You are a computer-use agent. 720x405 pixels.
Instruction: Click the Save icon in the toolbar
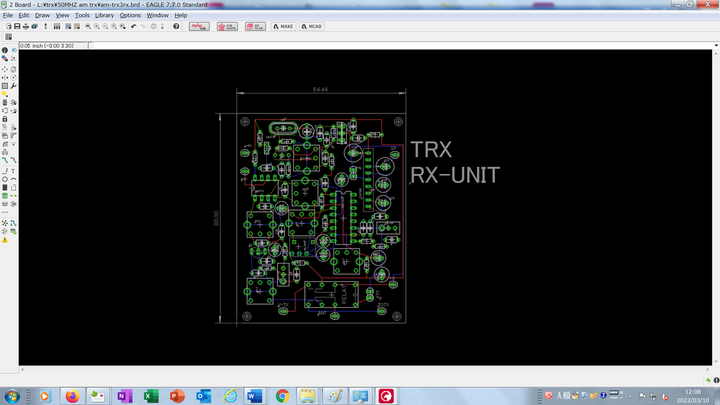point(15,26)
